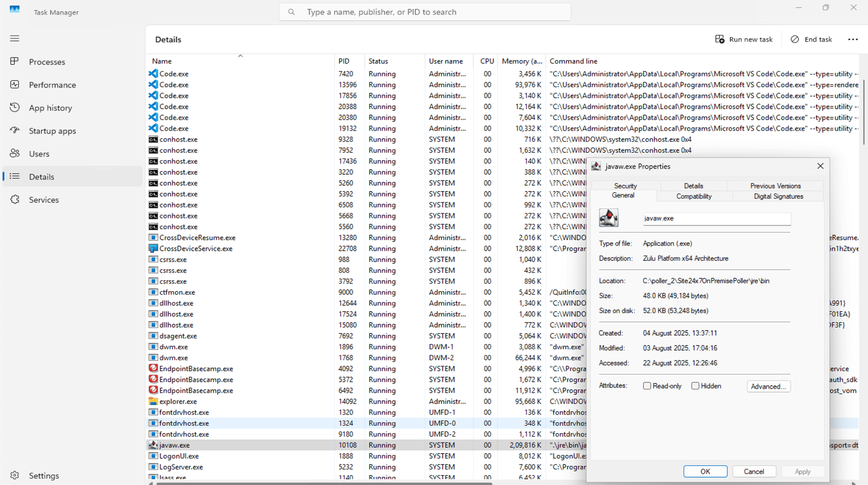The image size is (868, 485).
Task: Select CrossDeviceResume.exe process icon
Action: [153, 238]
